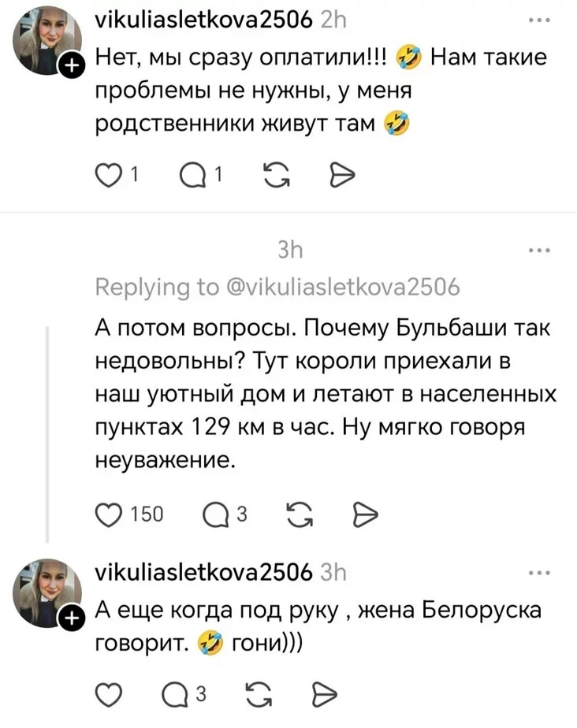Viewport: 577px width, 728px height.
Task: Share the first comment via send icon
Action: pyautogui.click(x=346, y=173)
